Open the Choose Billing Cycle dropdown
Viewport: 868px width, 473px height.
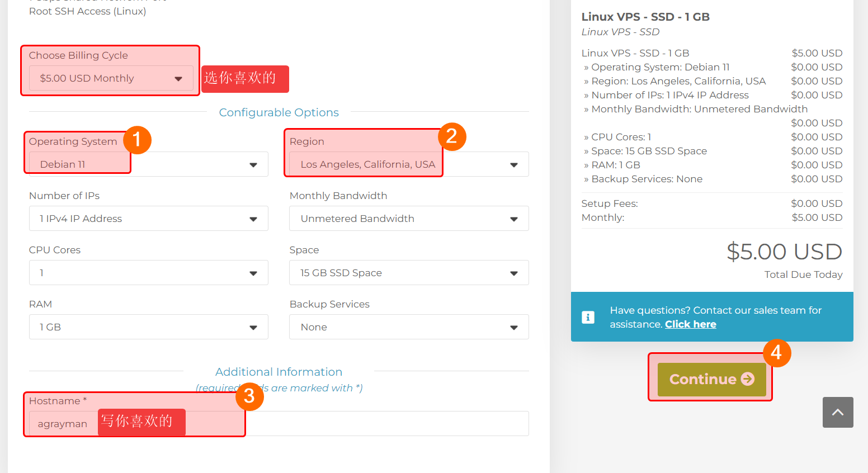pos(111,78)
